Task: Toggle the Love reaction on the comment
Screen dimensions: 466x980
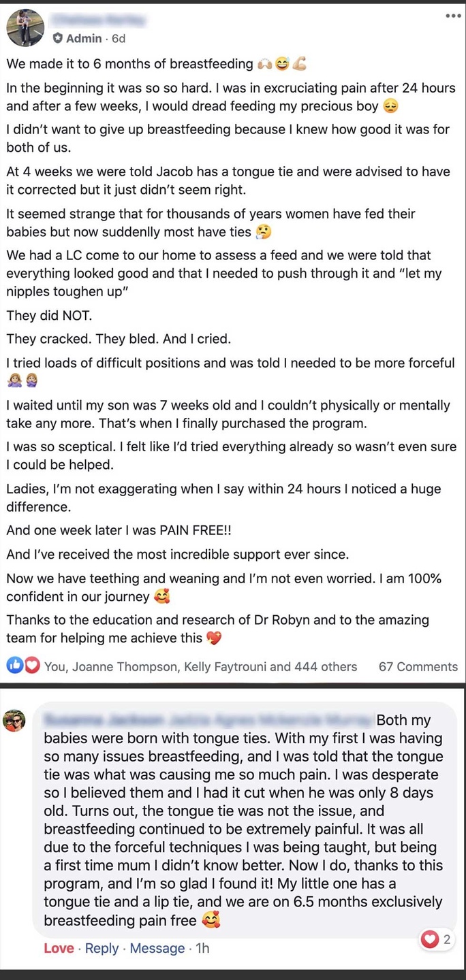Action: pos(59,948)
